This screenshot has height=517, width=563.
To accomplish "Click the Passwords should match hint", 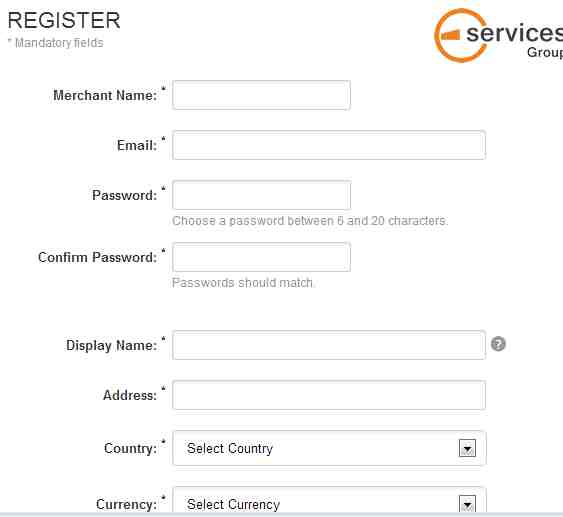I will click(x=243, y=283).
